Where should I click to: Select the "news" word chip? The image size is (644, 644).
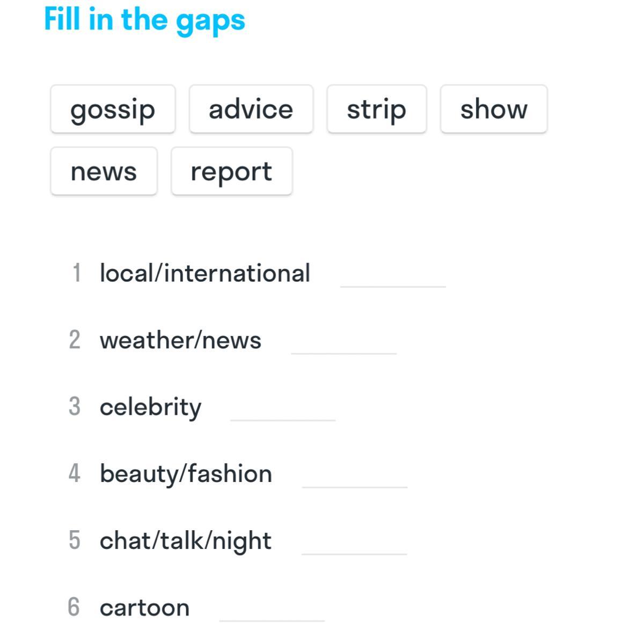point(104,171)
